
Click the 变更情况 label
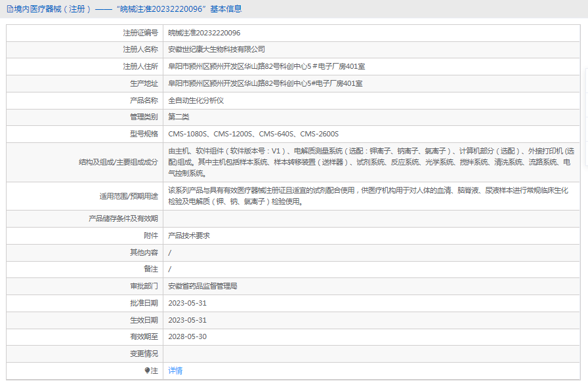coord(144,354)
